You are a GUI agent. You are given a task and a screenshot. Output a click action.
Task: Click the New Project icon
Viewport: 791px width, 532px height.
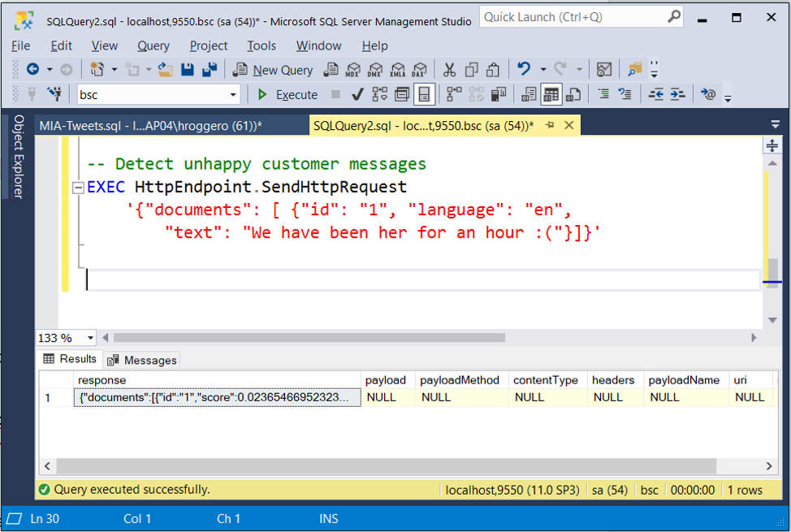97,69
